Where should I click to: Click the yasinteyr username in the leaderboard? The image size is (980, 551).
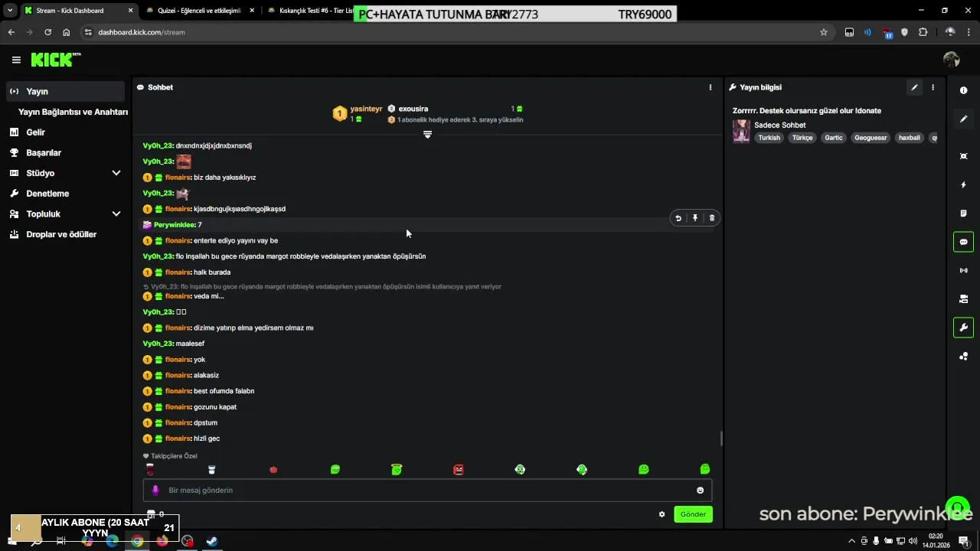pos(366,109)
